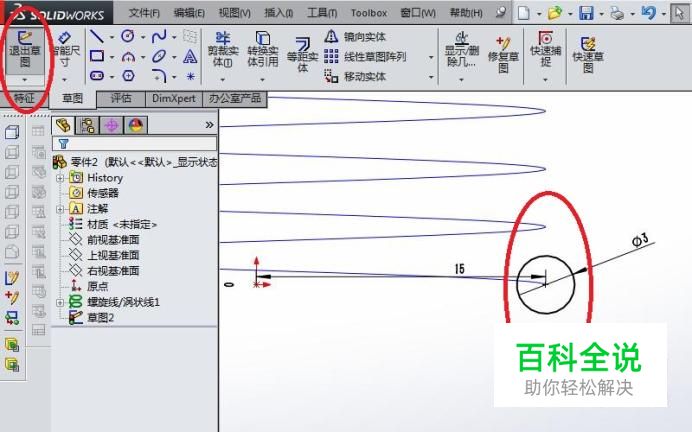The height and width of the screenshot is (432, 692).
Task: Switch to the 评估 tab
Action: [120, 98]
